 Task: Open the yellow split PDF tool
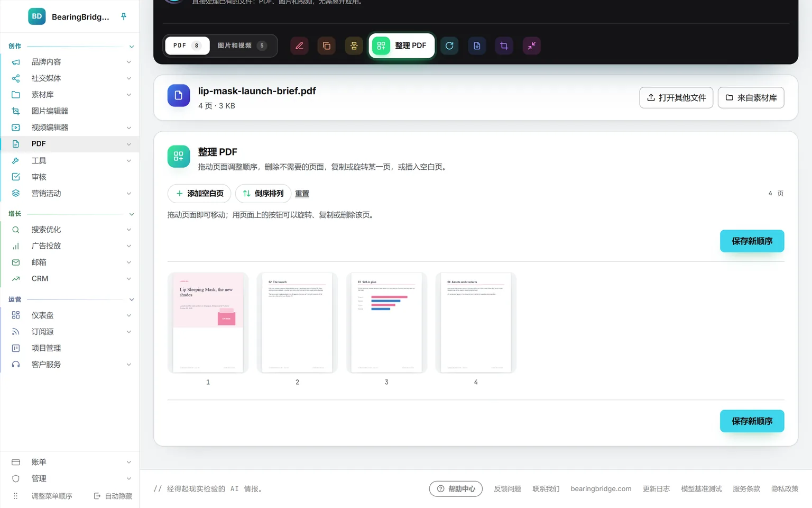click(x=354, y=46)
